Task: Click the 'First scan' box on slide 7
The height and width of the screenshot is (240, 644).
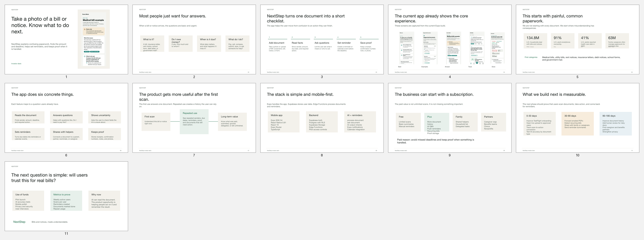Action: 156,122
